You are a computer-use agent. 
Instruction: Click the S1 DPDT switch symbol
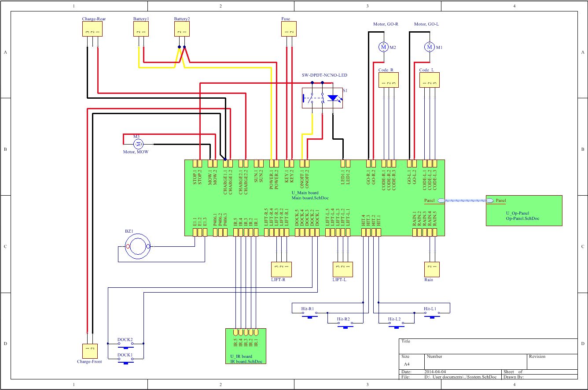coord(323,98)
